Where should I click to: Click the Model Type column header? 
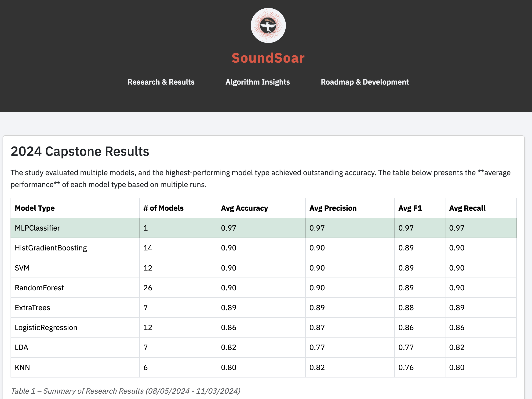pos(35,208)
